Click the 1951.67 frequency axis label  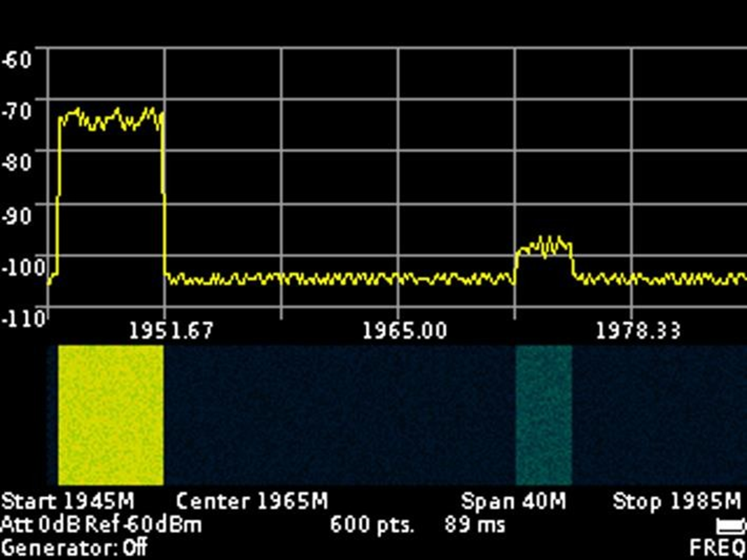(171, 330)
